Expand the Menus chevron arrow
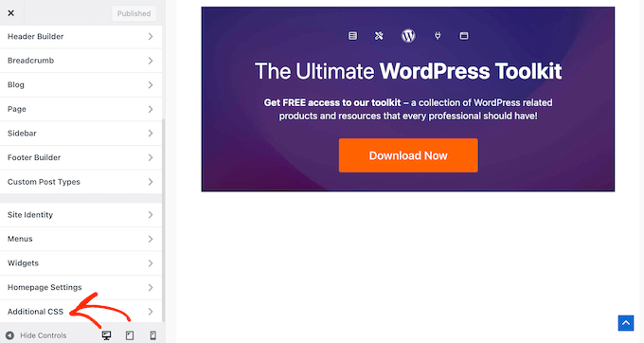The width and height of the screenshot is (644, 343). (151, 239)
